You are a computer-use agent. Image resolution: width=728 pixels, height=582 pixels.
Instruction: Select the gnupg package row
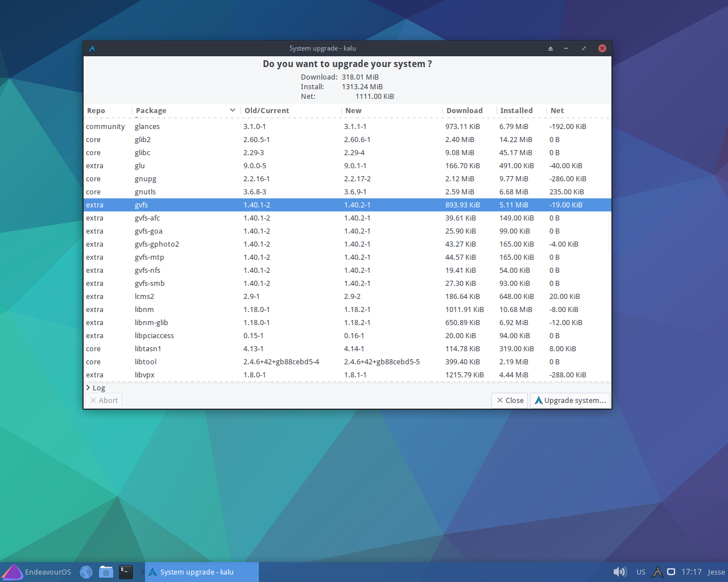(x=347, y=178)
